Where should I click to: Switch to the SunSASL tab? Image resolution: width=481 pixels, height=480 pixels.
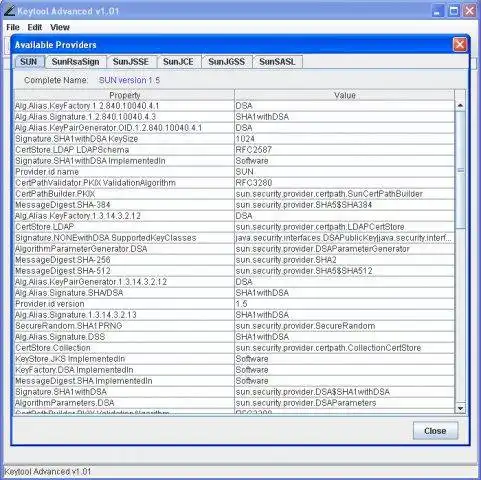tap(277, 62)
